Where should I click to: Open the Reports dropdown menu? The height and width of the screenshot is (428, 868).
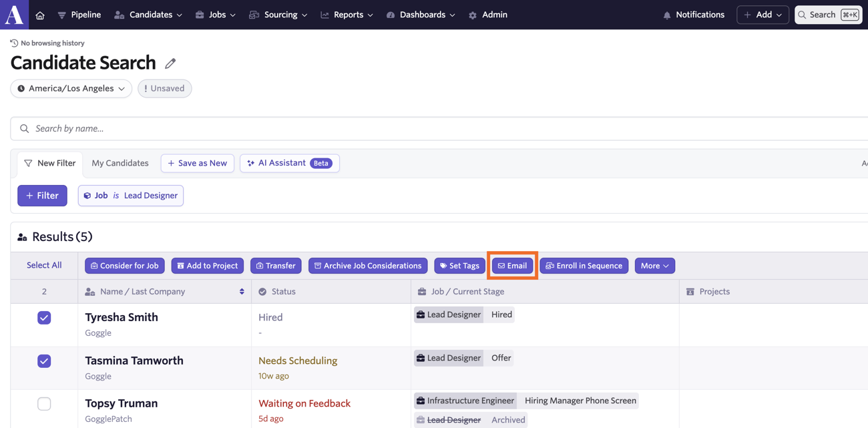347,15
